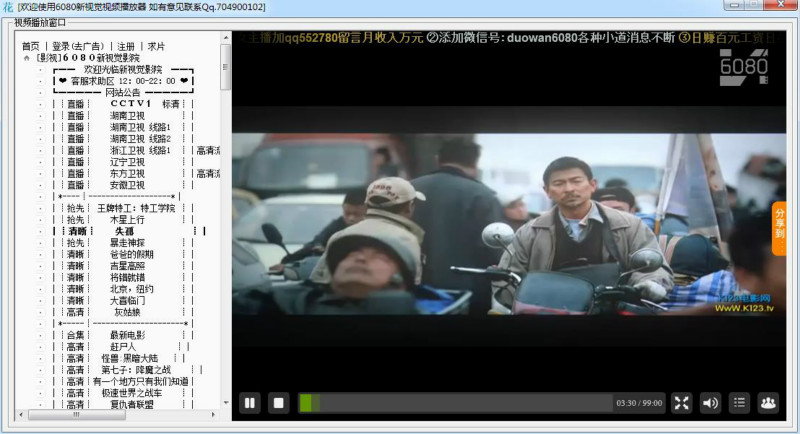Screen dimensions: 800x434
Task: Stop the video with the square button
Action: coord(278,403)
